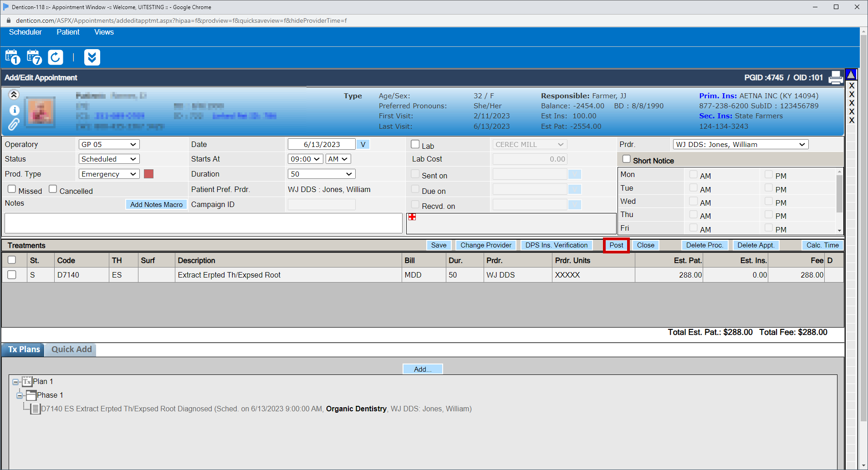Open the Views menu

click(104, 32)
